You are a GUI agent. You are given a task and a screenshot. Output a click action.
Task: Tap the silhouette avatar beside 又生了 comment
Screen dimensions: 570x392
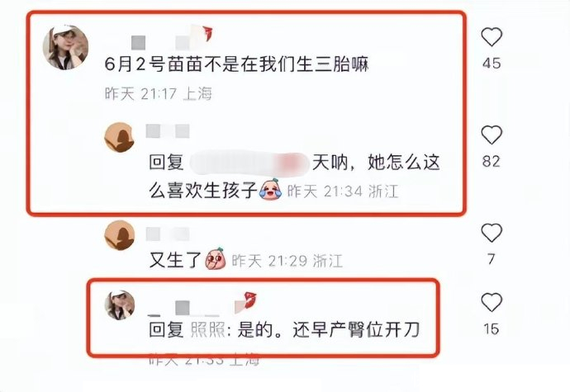point(119,235)
